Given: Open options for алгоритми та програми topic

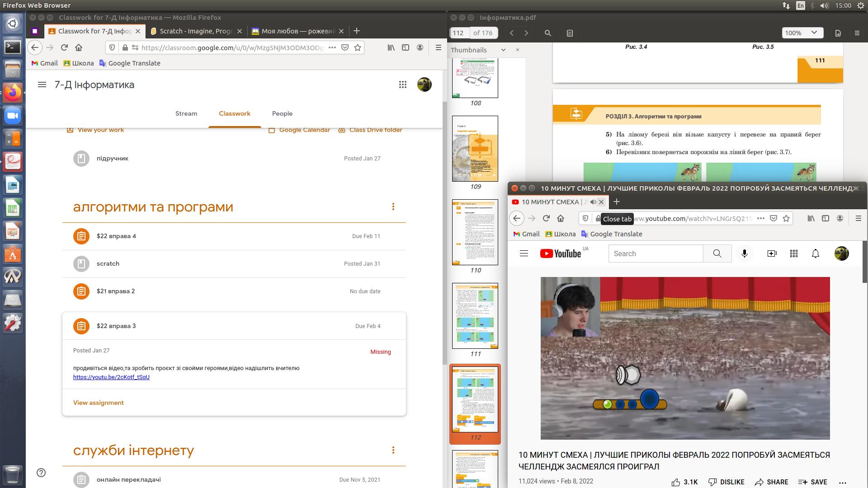Looking at the screenshot, I should tap(393, 207).
